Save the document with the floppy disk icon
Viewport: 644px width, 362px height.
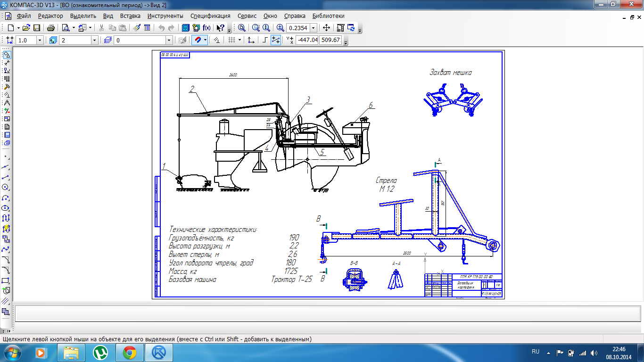pos(37,28)
